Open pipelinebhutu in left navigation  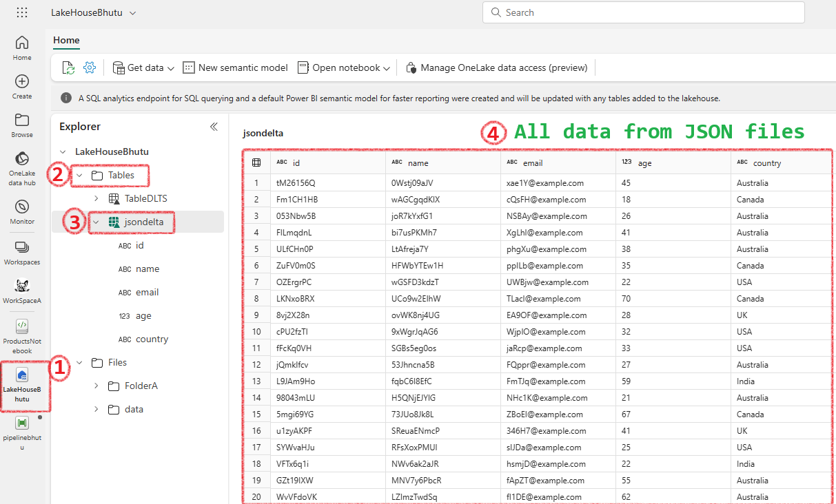click(x=22, y=432)
